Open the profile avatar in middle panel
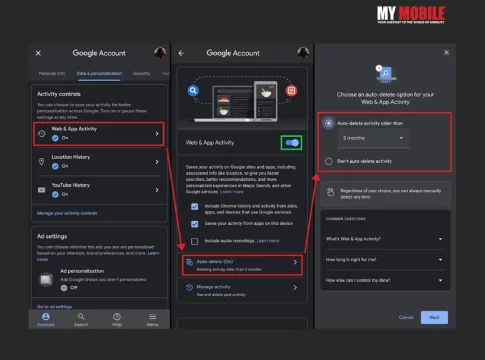485x360 pixels. (x=303, y=53)
